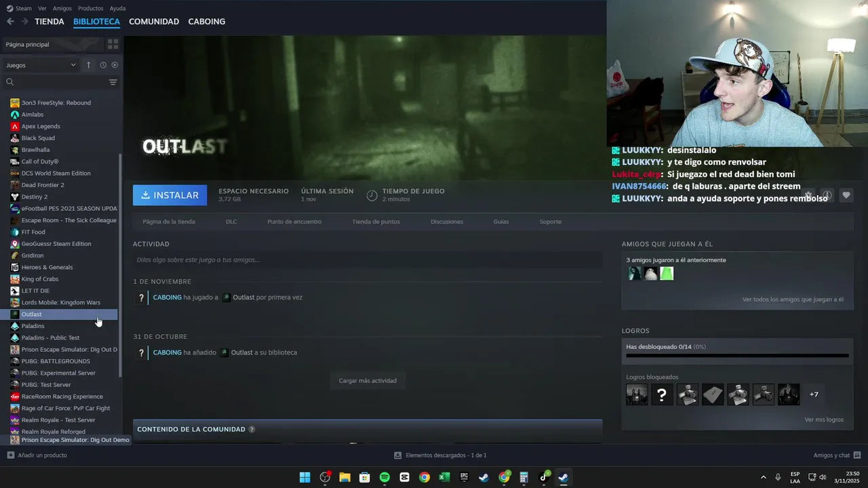Open the Guías link

pyautogui.click(x=501, y=222)
